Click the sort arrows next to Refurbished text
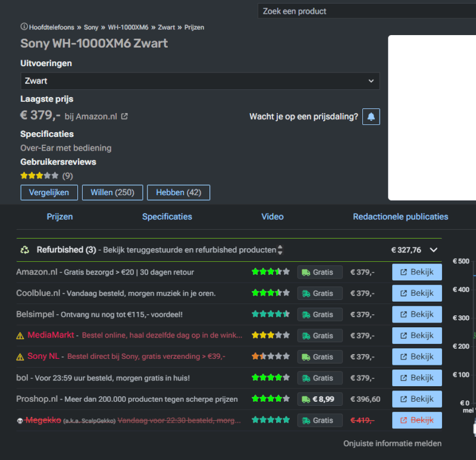The width and height of the screenshot is (476, 460). pyautogui.click(x=280, y=250)
